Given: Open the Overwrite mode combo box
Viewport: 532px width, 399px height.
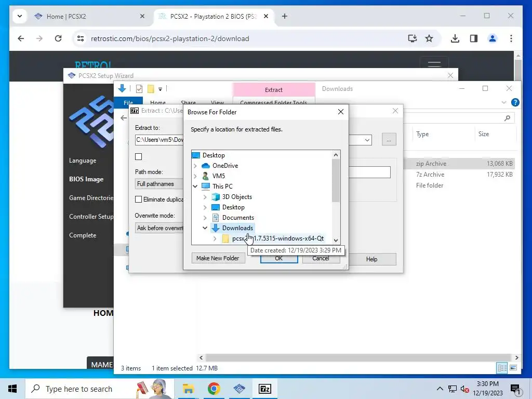Looking at the screenshot, I should click(159, 228).
